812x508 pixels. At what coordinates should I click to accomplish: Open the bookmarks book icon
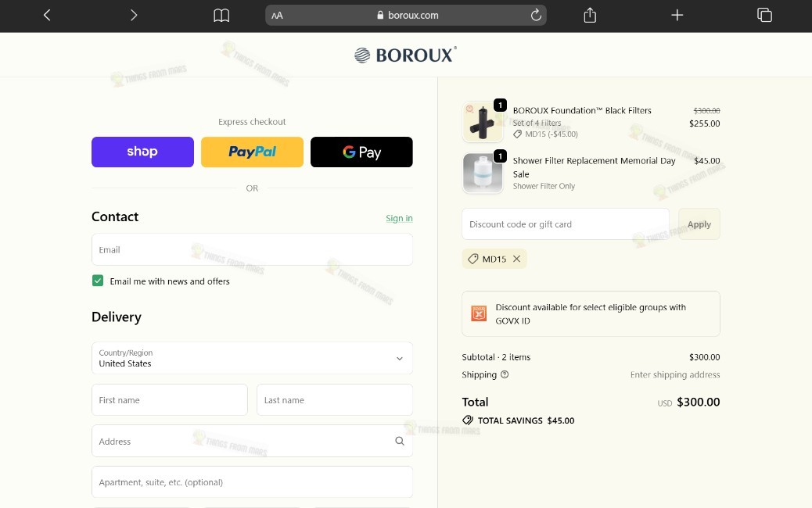[221, 16]
